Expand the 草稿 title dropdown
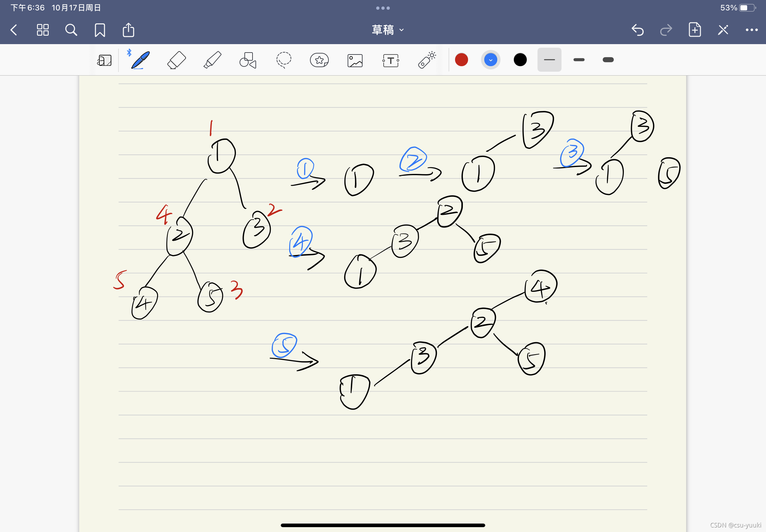The image size is (766, 532). click(388, 30)
